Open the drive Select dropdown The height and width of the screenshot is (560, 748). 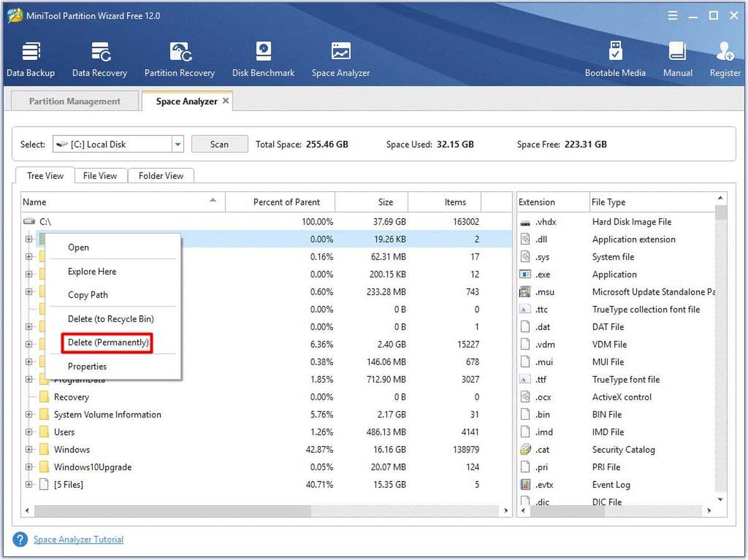[x=178, y=145]
